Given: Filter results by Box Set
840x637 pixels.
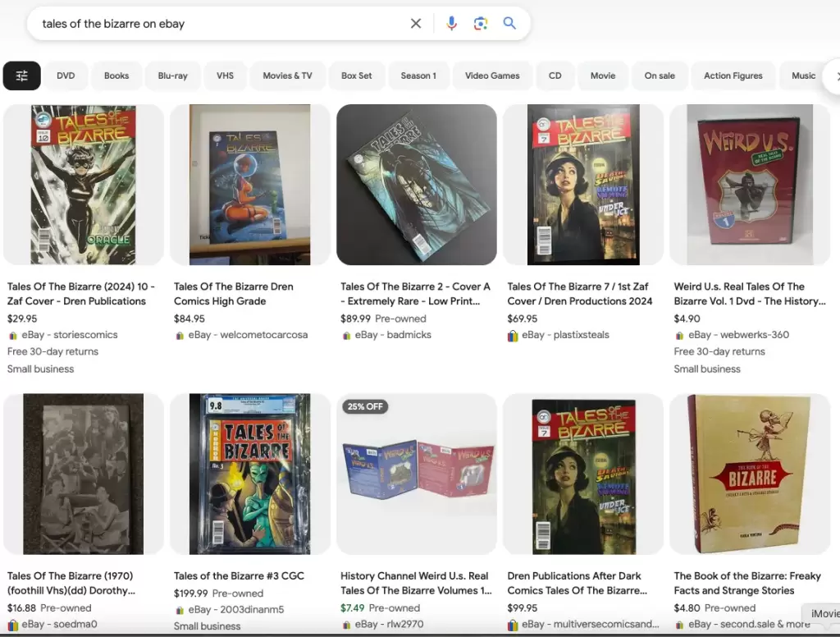Looking at the screenshot, I should (356, 76).
